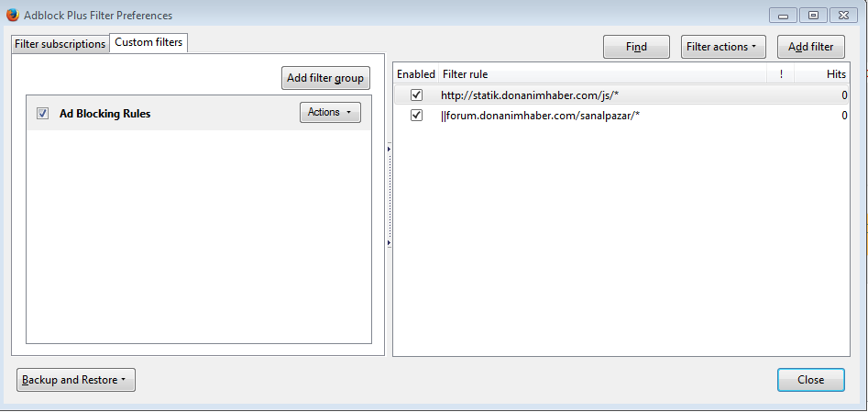Click hits value of forum.donanimhaber.com row
This screenshot has width=868, height=412.
(x=844, y=116)
